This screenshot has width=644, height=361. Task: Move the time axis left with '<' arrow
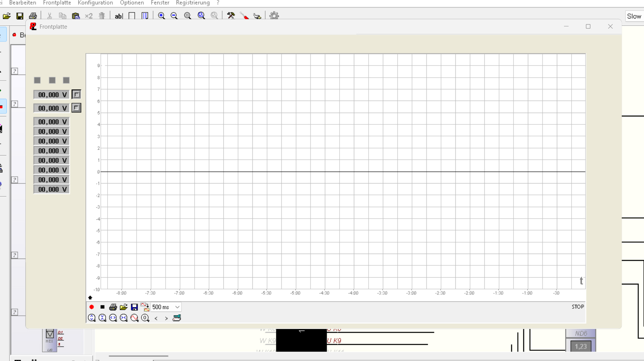click(156, 318)
